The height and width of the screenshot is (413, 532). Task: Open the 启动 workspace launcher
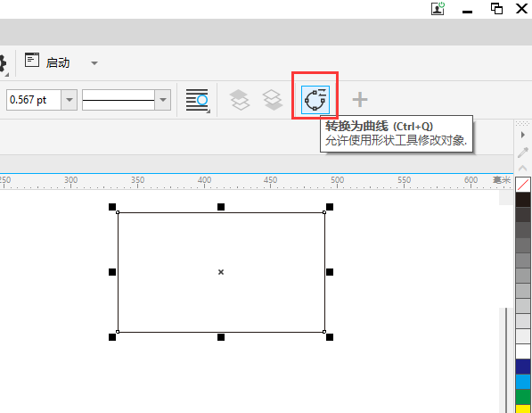(x=47, y=62)
